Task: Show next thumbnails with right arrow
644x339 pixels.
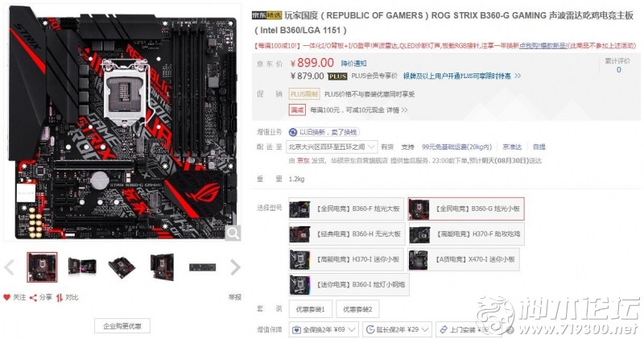Action: click(235, 267)
